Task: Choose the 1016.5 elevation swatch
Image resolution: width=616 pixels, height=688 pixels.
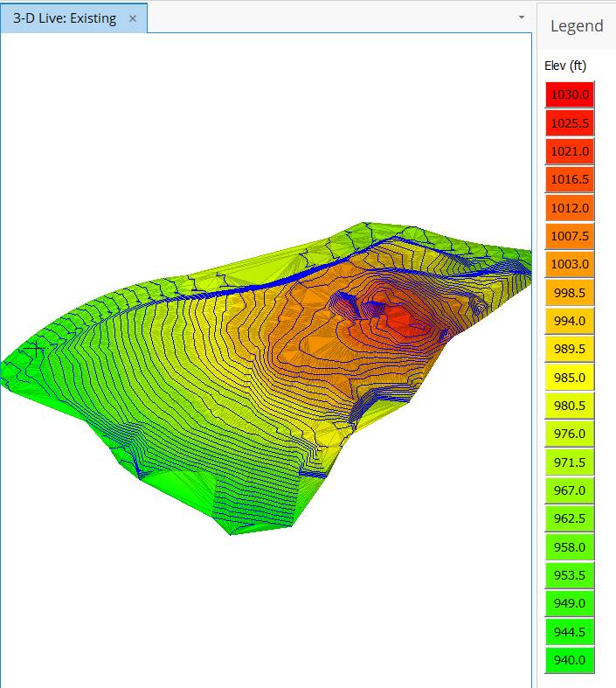Action: click(x=569, y=179)
